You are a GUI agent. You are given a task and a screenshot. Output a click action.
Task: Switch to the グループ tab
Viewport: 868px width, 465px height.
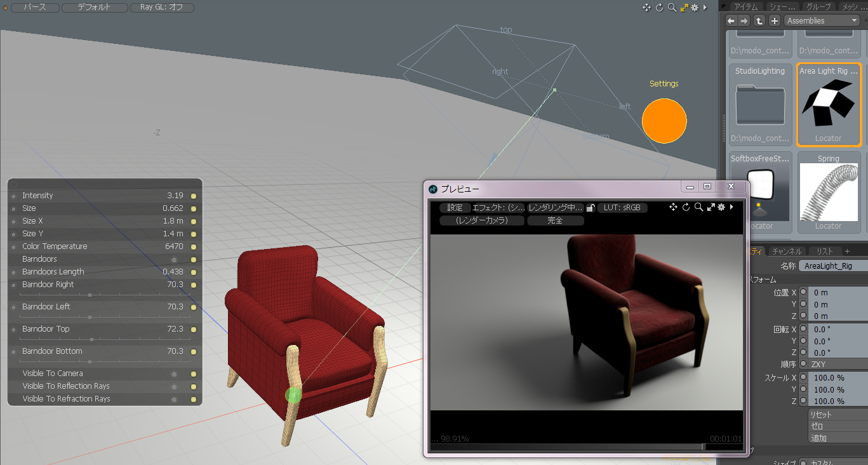click(x=818, y=6)
